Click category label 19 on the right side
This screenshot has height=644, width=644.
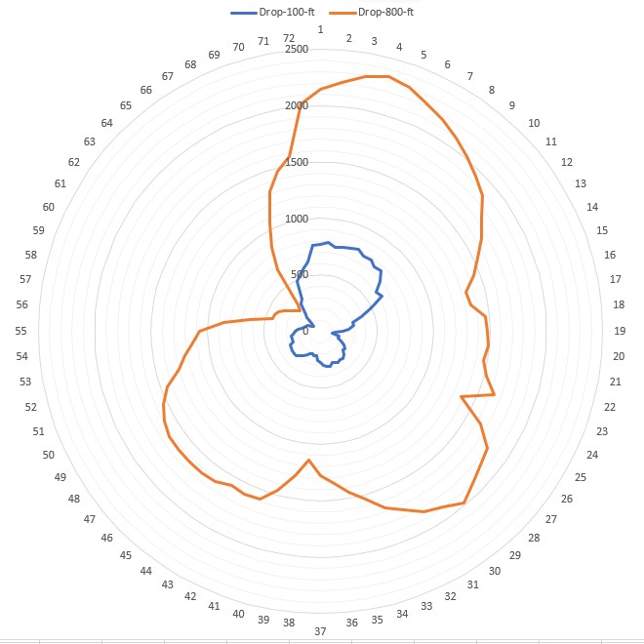[620, 331]
